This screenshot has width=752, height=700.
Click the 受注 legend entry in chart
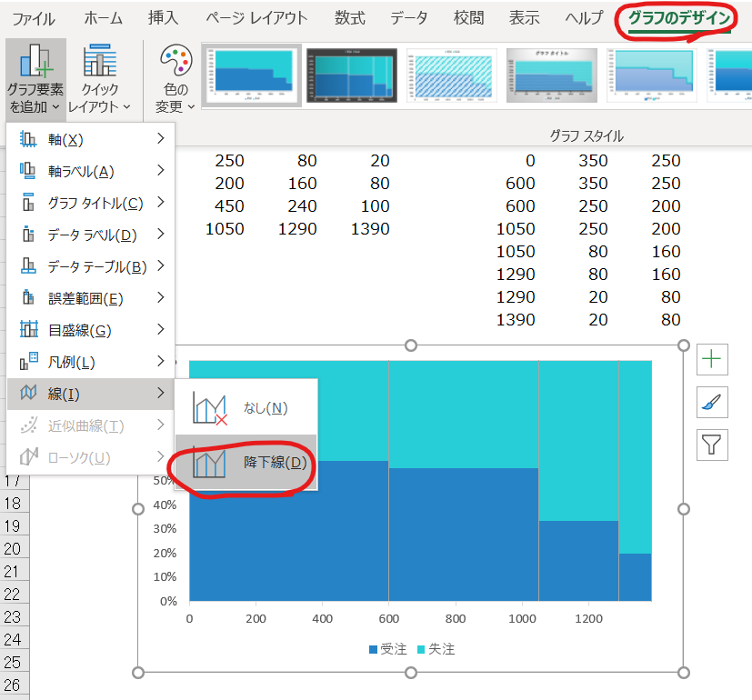pos(387,649)
